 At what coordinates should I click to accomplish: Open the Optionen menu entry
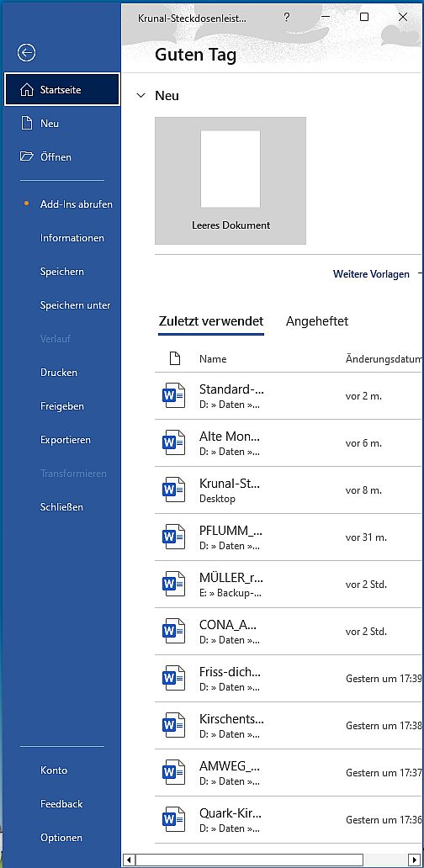pyautogui.click(x=61, y=838)
